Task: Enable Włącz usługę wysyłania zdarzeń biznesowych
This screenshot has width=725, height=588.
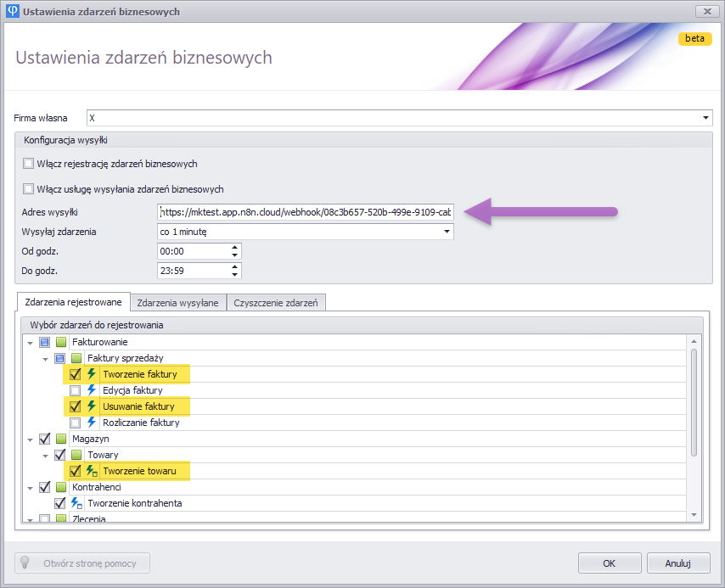Action: click(29, 189)
